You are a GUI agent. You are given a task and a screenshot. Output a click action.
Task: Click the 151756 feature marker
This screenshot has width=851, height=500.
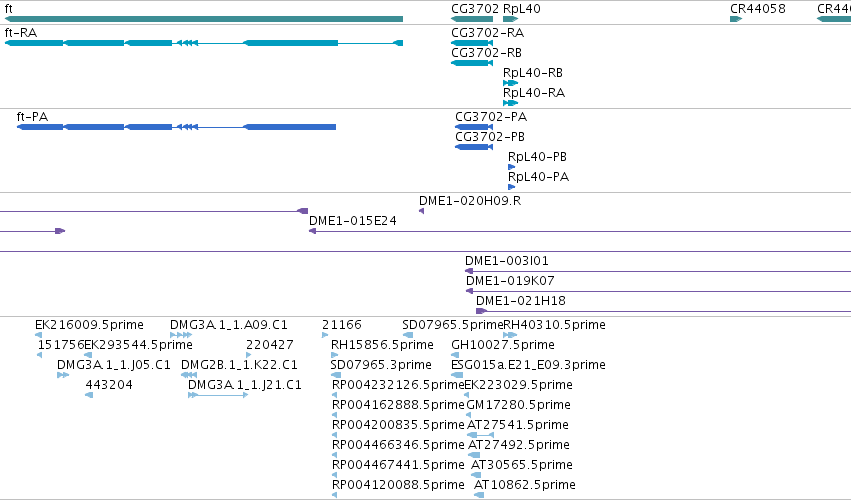tap(40, 355)
